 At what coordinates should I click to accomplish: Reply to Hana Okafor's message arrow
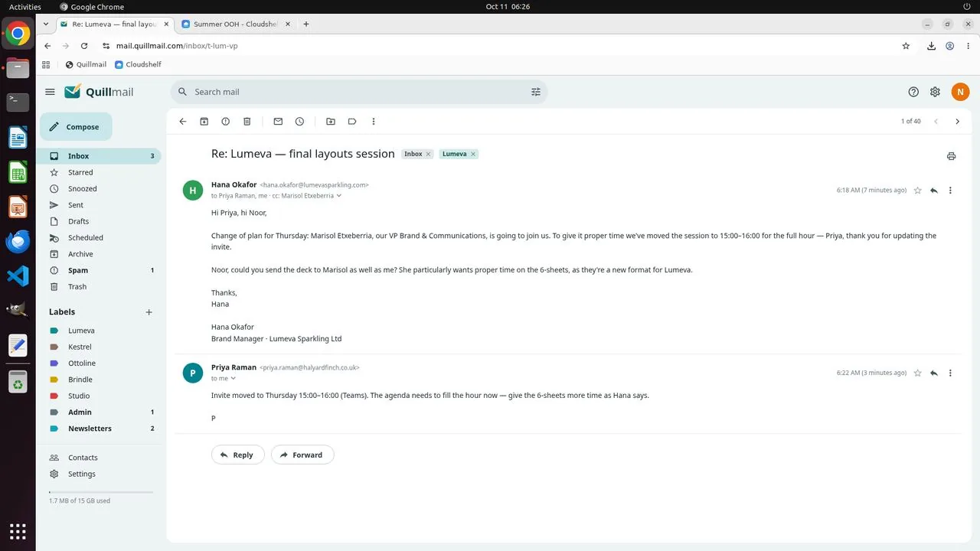click(x=934, y=191)
